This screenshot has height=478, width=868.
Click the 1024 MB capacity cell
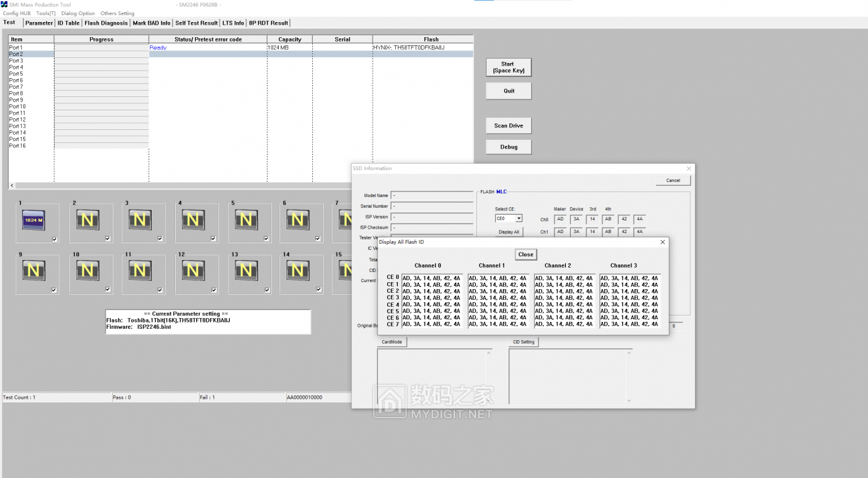point(278,47)
